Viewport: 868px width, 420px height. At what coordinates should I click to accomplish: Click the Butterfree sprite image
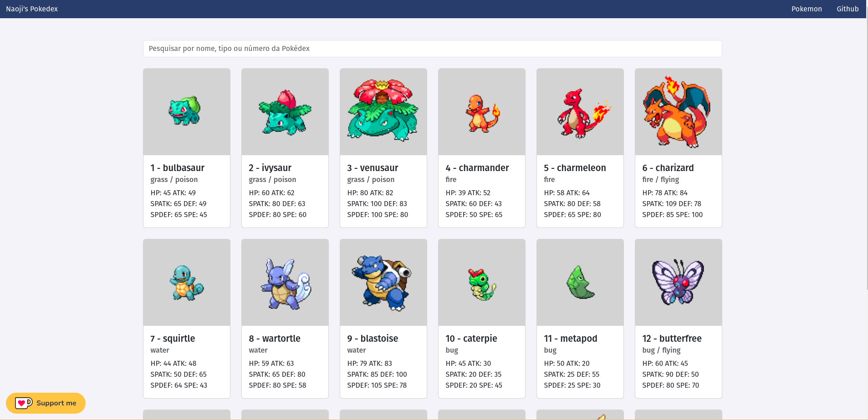pyautogui.click(x=678, y=282)
